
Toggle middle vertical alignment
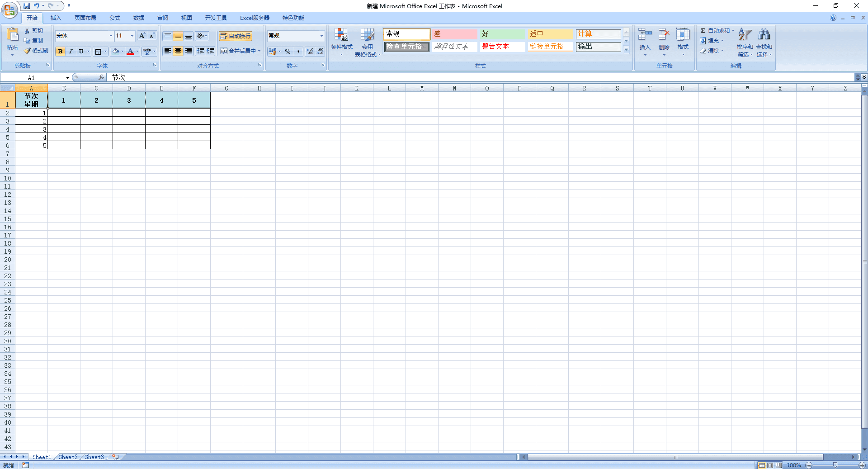(178, 36)
